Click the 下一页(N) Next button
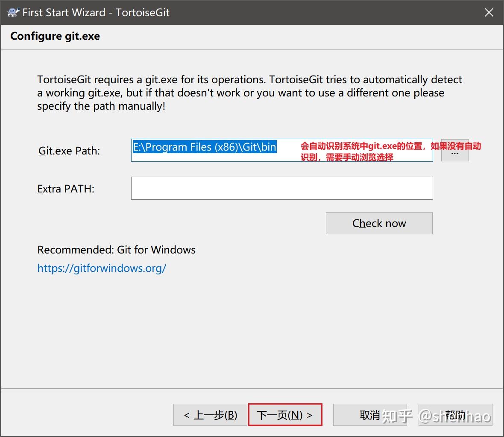 pos(284,414)
